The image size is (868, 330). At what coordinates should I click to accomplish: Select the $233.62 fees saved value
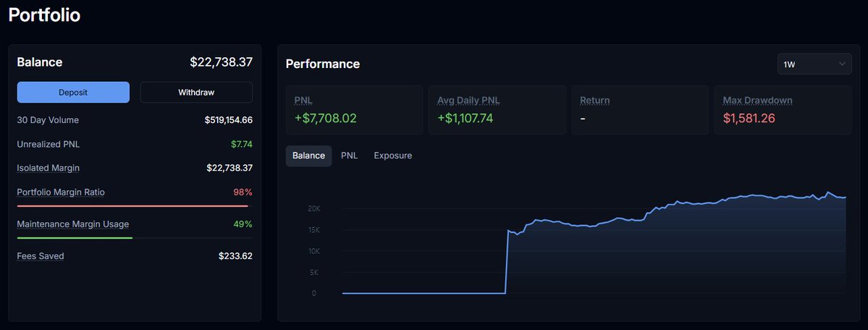point(236,255)
